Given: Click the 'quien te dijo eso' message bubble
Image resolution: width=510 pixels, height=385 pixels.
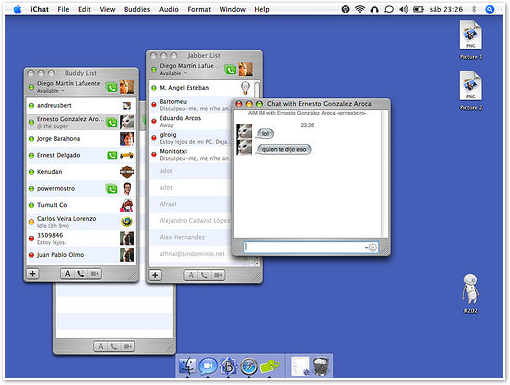Looking at the screenshot, I should point(284,149).
